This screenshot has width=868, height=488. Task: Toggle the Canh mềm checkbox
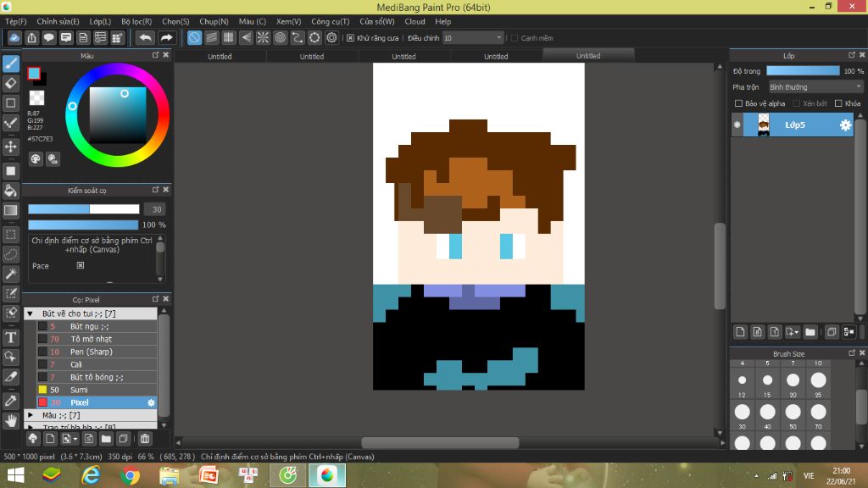tap(515, 38)
